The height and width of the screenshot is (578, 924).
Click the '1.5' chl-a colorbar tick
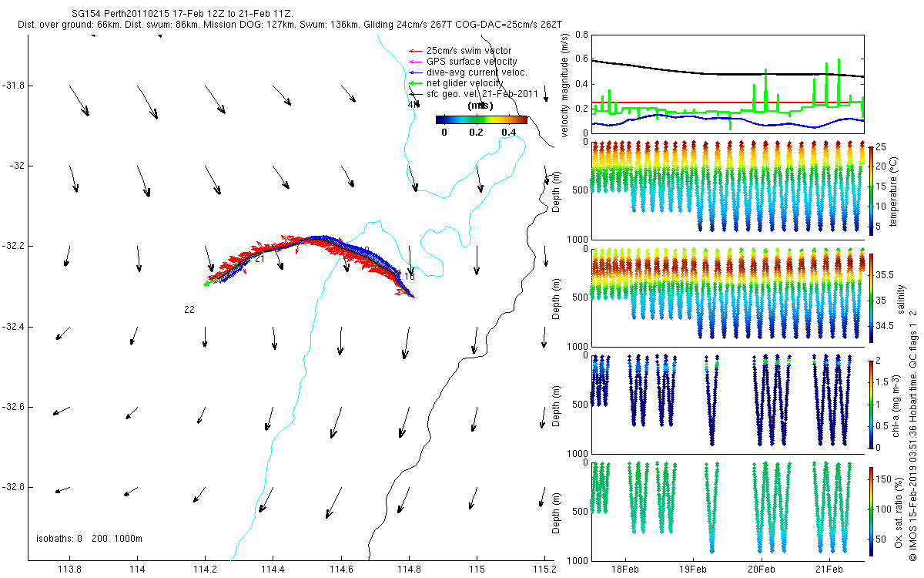pyautogui.click(x=882, y=382)
